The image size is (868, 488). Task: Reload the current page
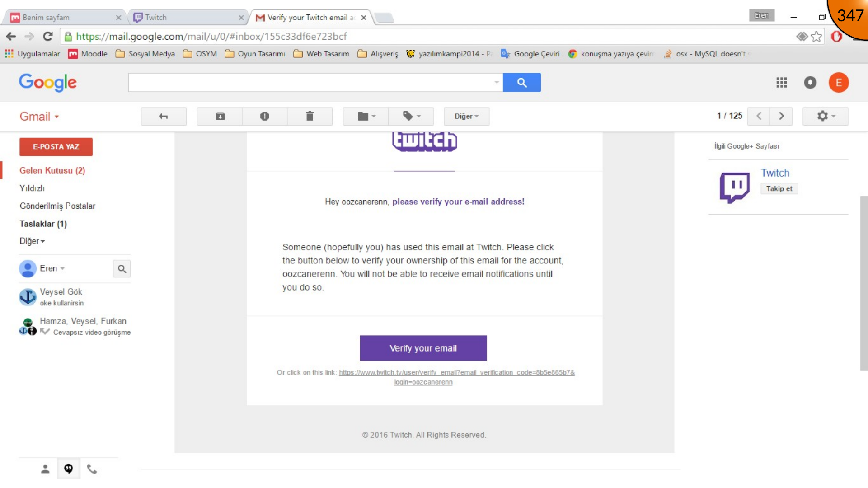pyautogui.click(x=48, y=37)
